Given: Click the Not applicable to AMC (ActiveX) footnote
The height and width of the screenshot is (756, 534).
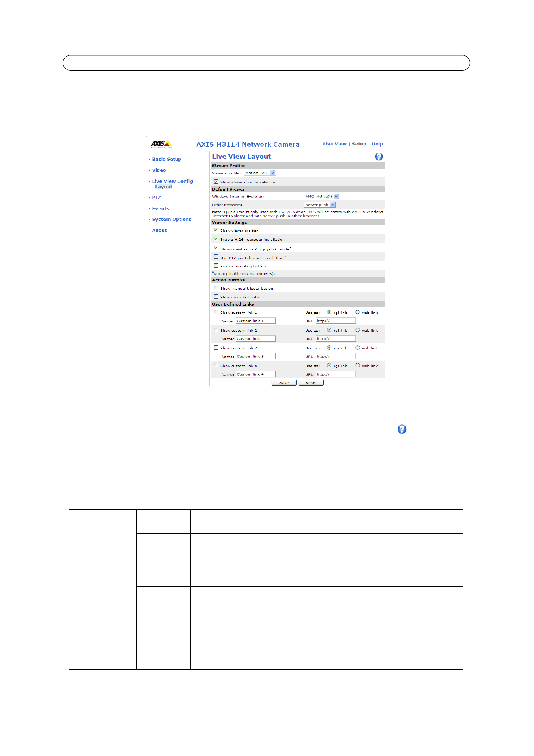Looking at the screenshot, I should [x=243, y=273].
